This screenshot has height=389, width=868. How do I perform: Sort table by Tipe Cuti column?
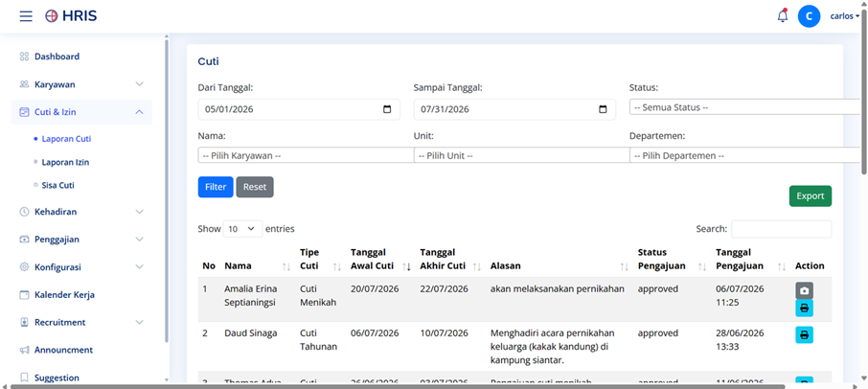point(336,266)
